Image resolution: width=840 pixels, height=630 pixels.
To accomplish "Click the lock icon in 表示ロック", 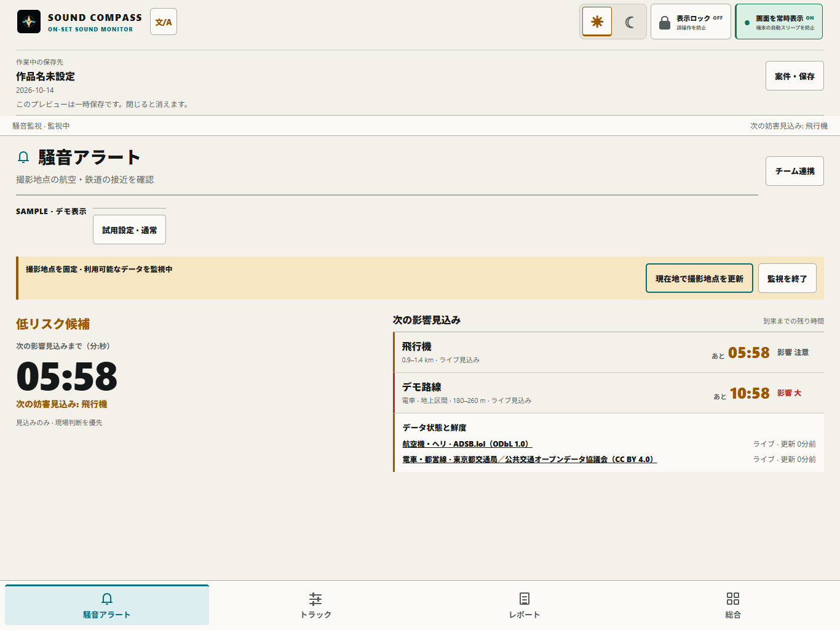I will [x=665, y=23].
